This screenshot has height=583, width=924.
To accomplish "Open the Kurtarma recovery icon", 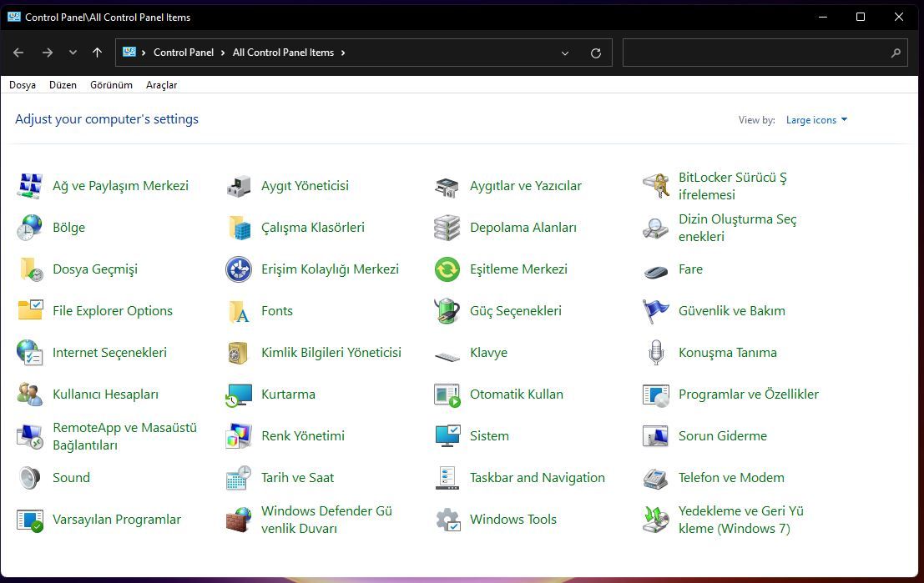I will point(239,395).
